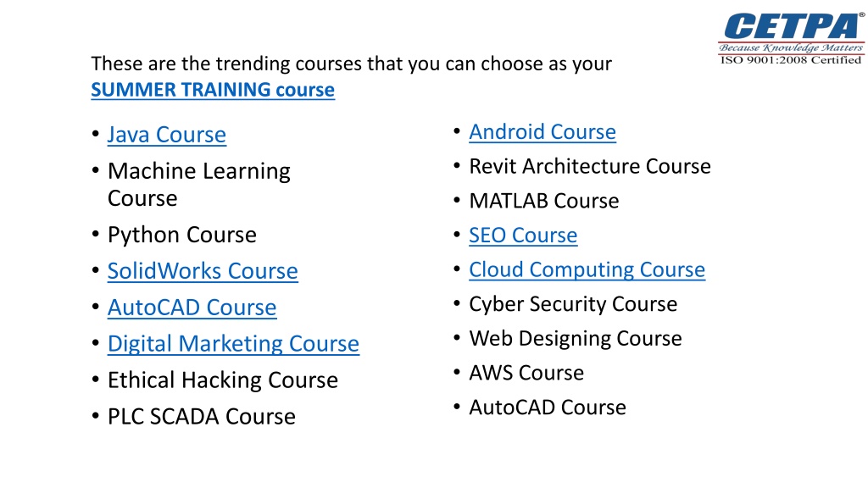
Task: Select the Machine Learning Course text
Action: 198,184
